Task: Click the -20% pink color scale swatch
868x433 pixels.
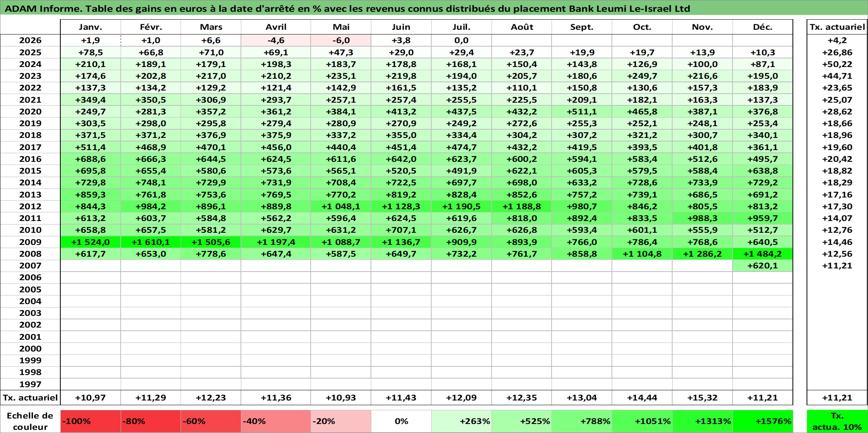Action: coord(341,421)
